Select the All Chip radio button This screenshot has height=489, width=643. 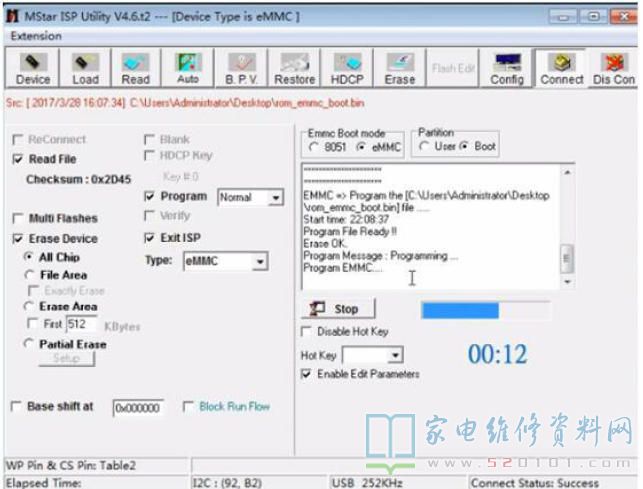pyautogui.click(x=29, y=257)
